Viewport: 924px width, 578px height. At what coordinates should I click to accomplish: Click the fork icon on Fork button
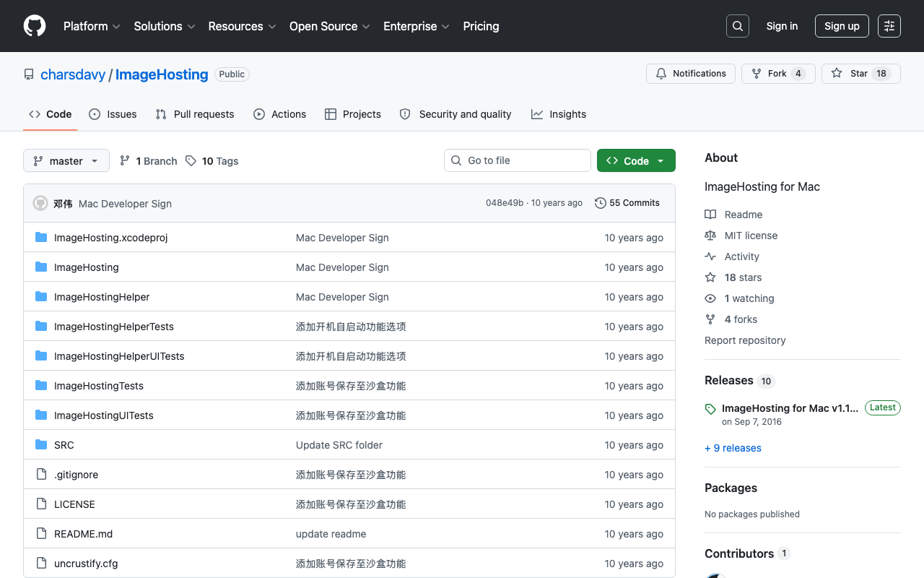(757, 74)
